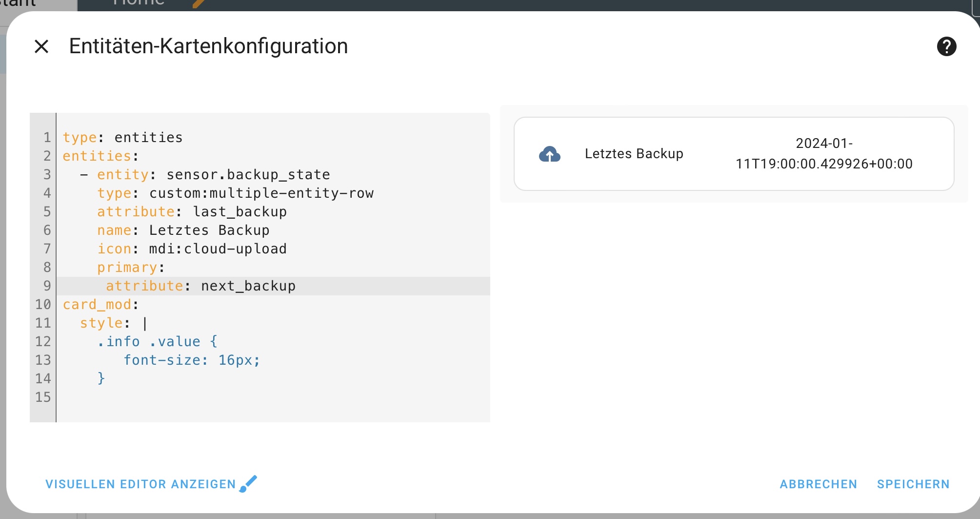
Task: Click the Entitäten-Kartenkonfiguration dialog title
Action: coord(209,46)
